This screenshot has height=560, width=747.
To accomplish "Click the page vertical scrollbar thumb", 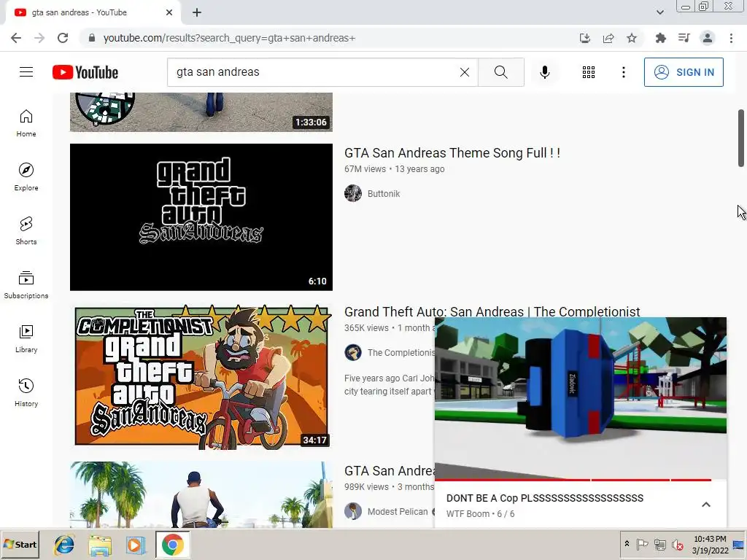I will coord(741,138).
